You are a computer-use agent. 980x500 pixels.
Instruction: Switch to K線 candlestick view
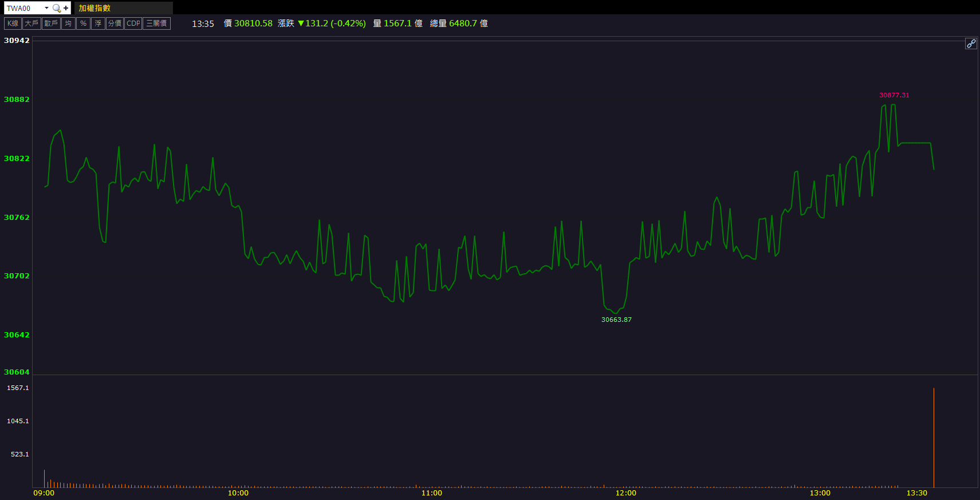(13, 23)
